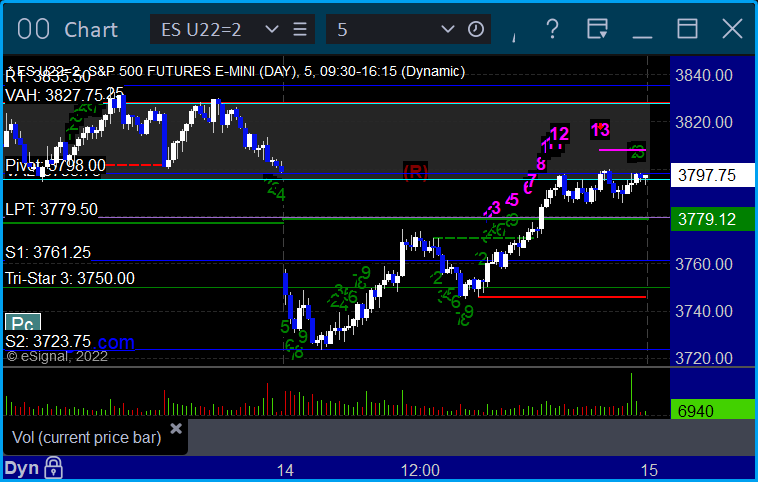Click the magenta 12 count marker
This screenshot has height=482, width=758.
pos(559,133)
